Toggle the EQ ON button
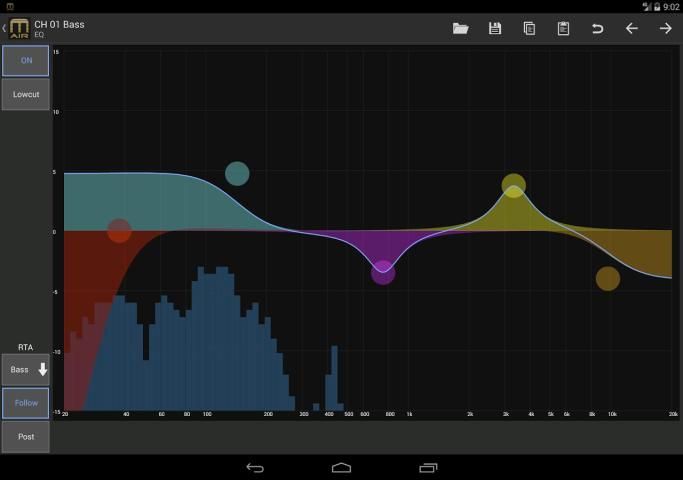This screenshot has height=480, width=683. pyautogui.click(x=25, y=60)
